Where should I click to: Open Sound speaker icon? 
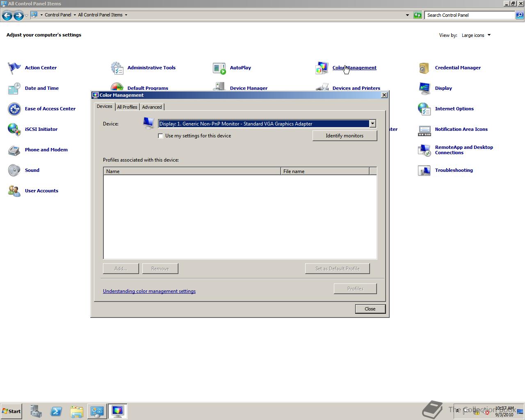coord(14,170)
